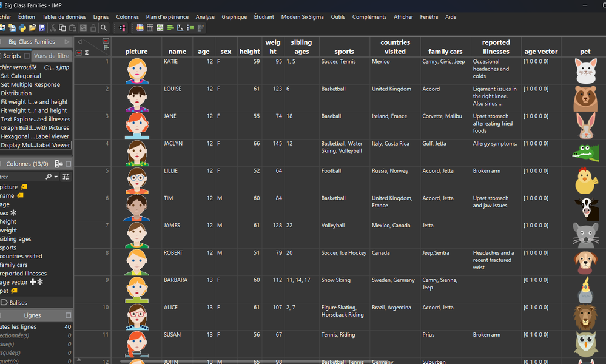Open column filter settings sliders icon

[x=66, y=177]
